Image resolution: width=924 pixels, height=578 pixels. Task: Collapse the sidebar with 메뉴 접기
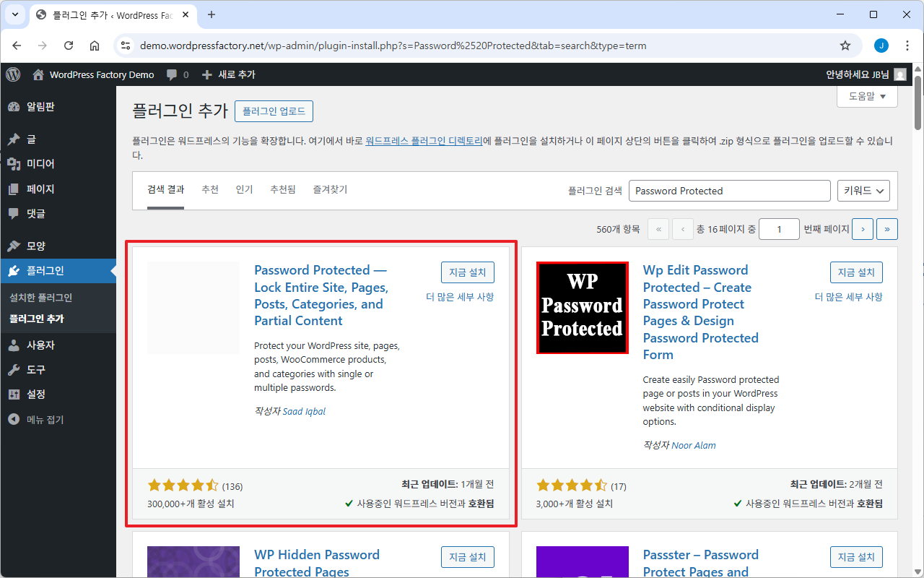coord(45,419)
